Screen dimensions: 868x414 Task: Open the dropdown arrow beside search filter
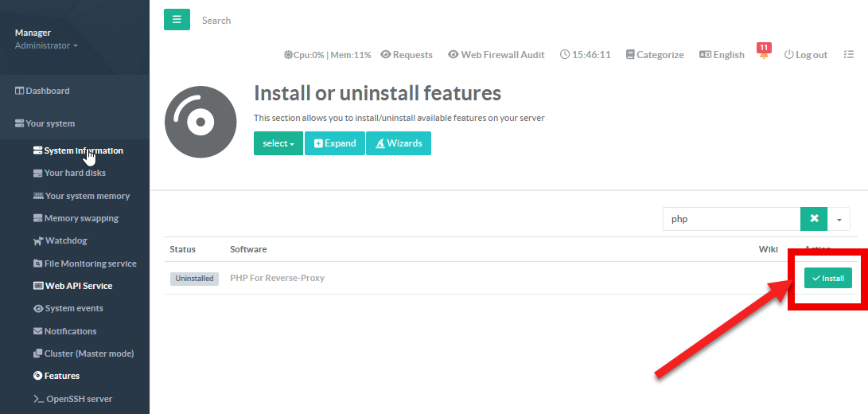click(x=839, y=219)
